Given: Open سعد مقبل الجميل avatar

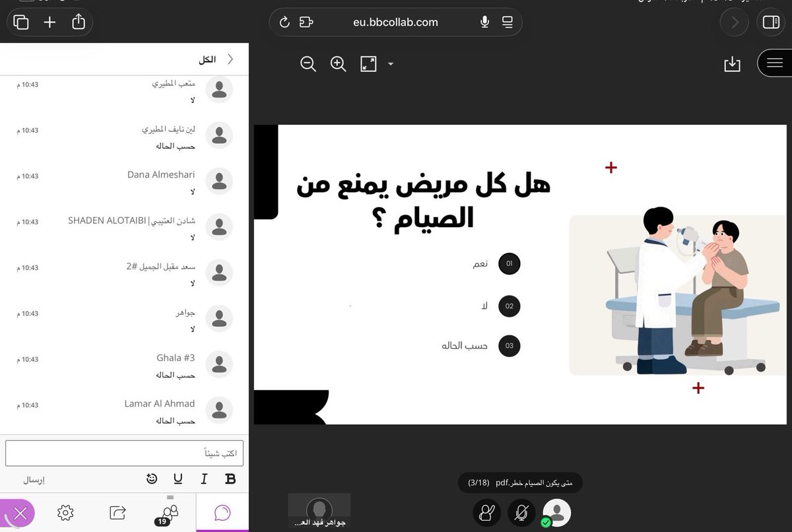Looking at the screenshot, I should click(x=219, y=272).
